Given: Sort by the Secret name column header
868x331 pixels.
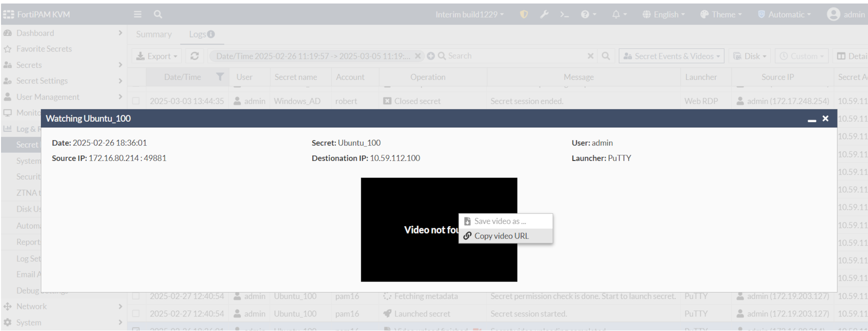Looking at the screenshot, I should [296, 77].
